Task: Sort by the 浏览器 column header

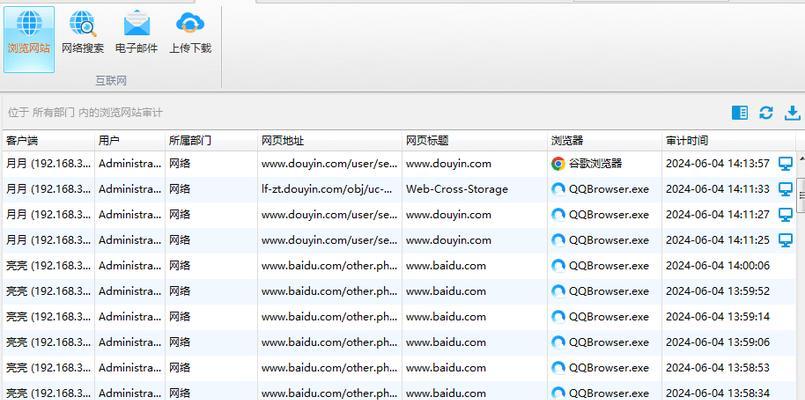Action: (x=605, y=141)
